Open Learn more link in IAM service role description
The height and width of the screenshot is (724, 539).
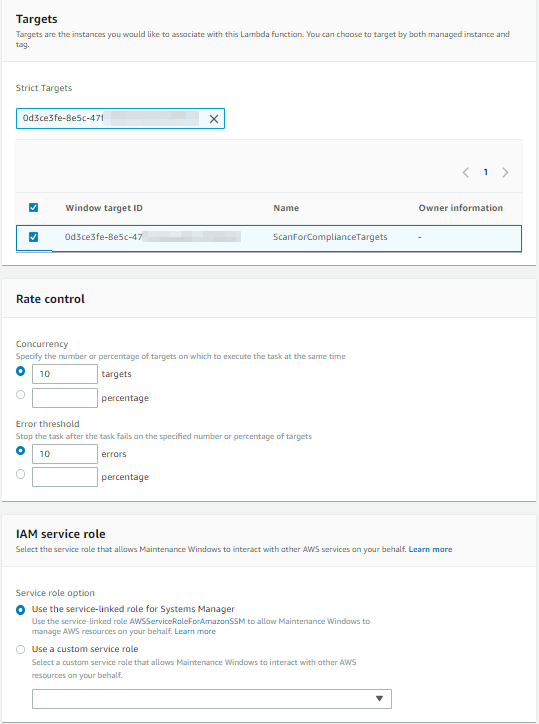pos(430,549)
